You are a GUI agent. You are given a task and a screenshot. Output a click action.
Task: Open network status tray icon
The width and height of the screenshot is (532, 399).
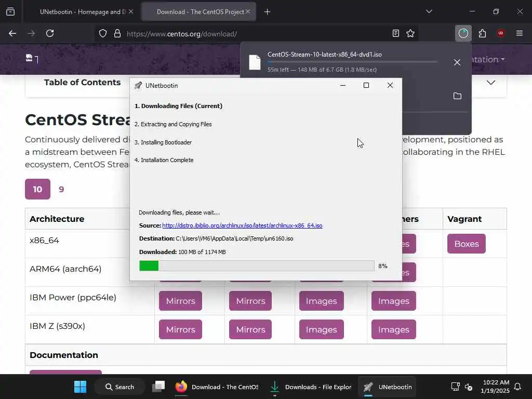pos(455,387)
